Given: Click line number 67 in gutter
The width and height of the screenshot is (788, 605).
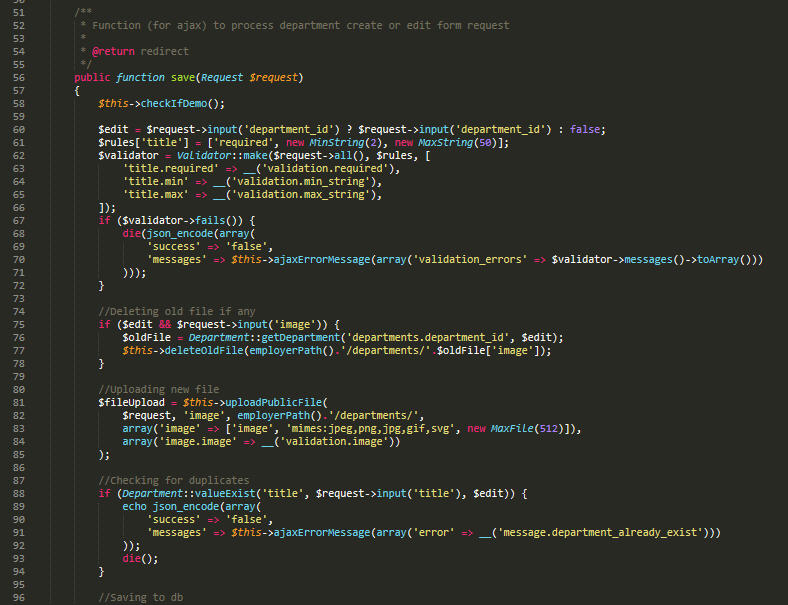Looking at the screenshot, I should coord(19,221).
